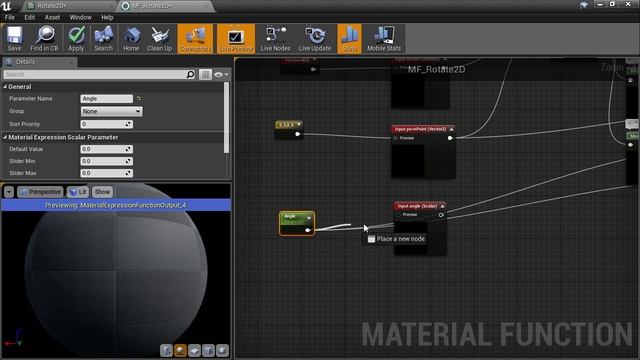Click the Input pivotPoint output pin
The image size is (640, 360).
pos(450,138)
